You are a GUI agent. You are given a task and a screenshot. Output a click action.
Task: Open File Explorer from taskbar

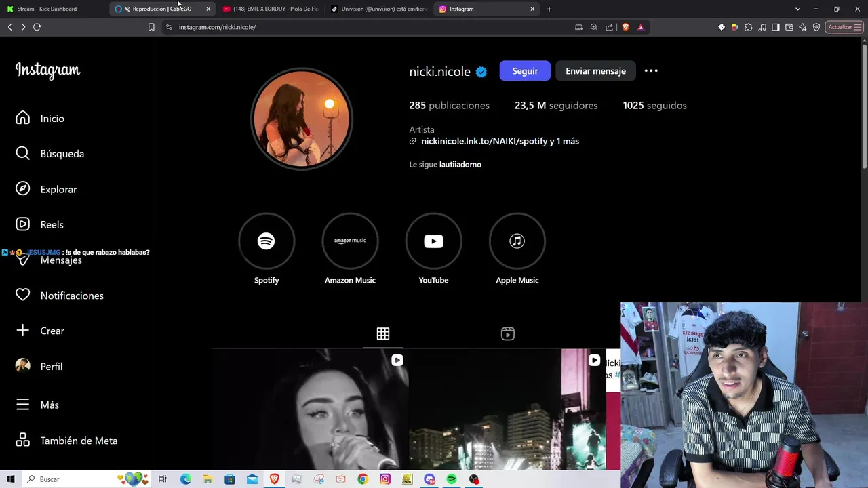(x=208, y=479)
